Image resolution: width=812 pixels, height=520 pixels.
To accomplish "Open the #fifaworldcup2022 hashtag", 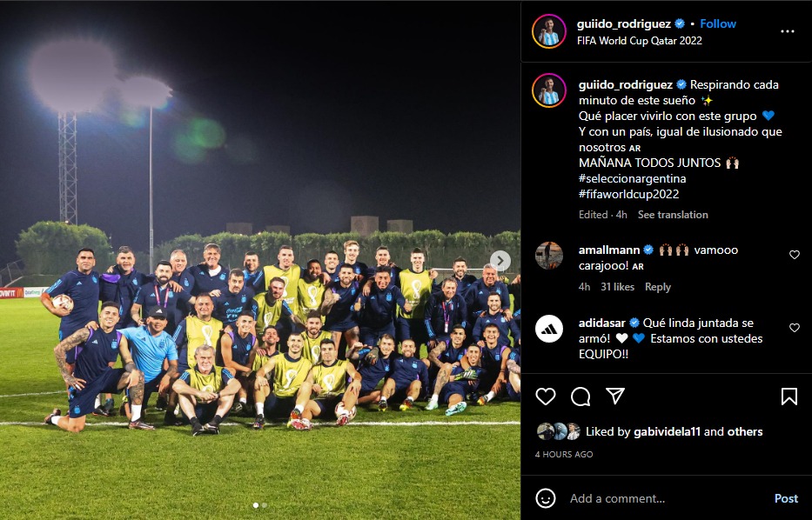I will coord(628,194).
